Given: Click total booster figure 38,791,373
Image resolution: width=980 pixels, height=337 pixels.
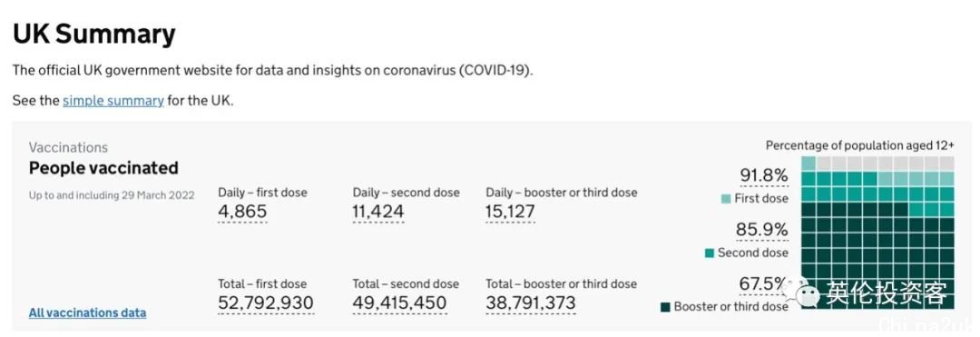Looking at the screenshot, I should [531, 302].
